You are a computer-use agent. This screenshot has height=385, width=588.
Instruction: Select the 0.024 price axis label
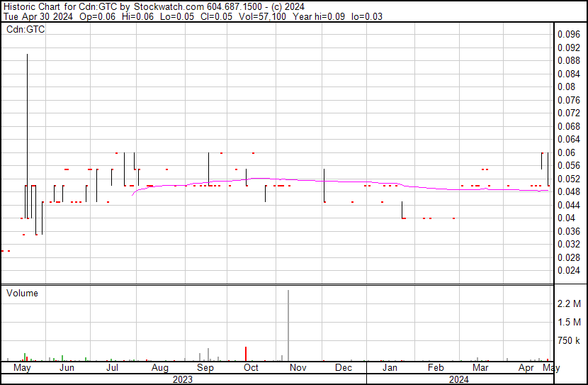point(568,271)
